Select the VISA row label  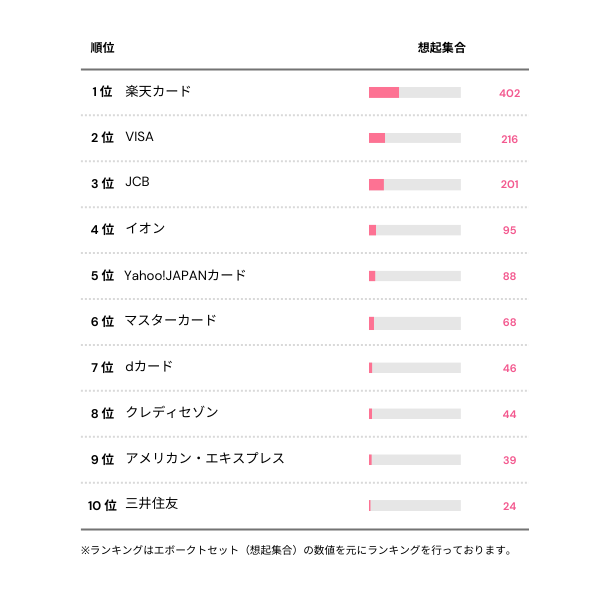pos(140,138)
